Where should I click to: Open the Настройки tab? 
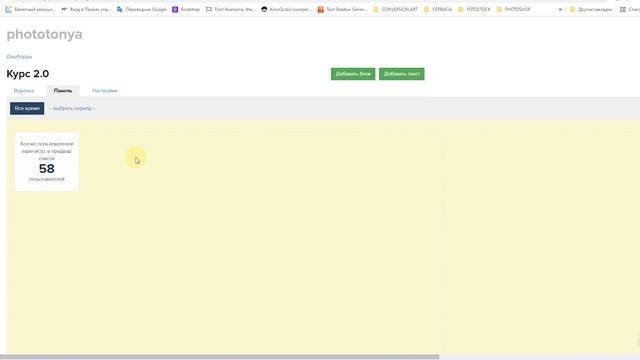104,91
